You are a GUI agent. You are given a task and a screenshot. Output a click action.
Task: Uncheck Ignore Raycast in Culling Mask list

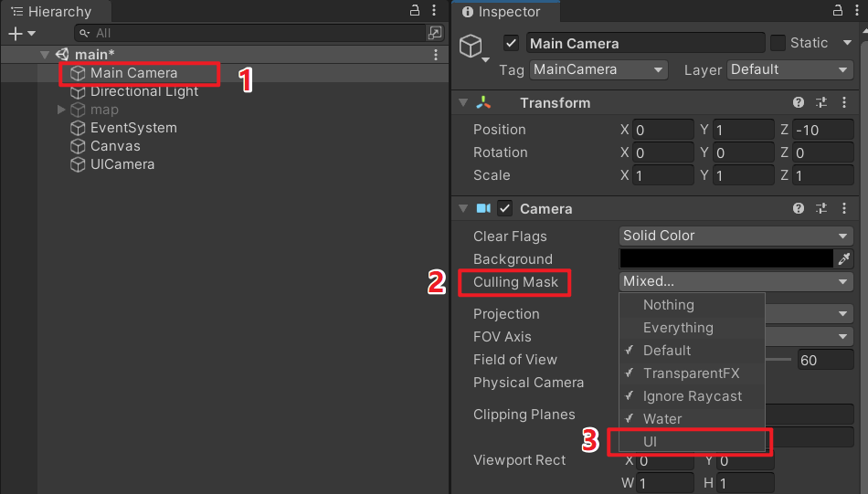coord(692,396)
